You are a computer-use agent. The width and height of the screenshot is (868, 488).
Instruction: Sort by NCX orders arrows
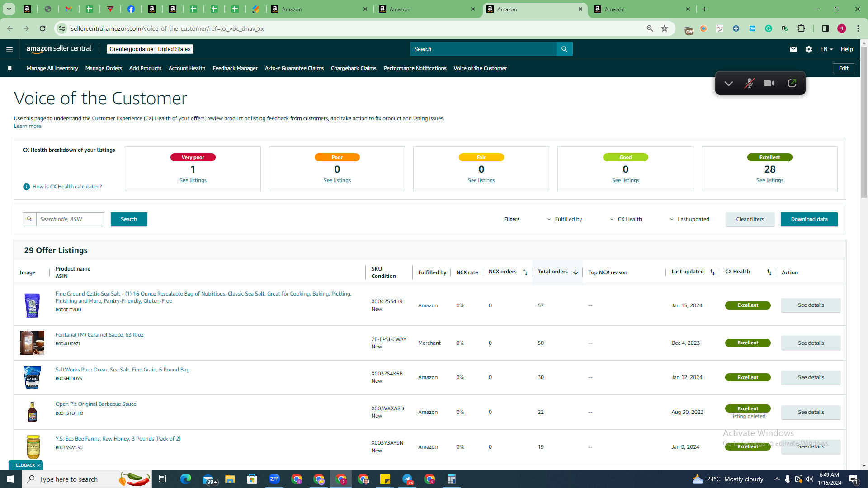525,272
